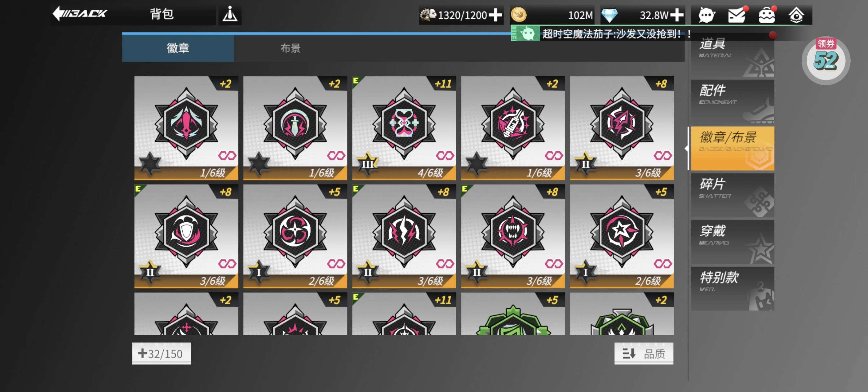
Task: Open the 道具 material category
Action: (x=732, y=56)
